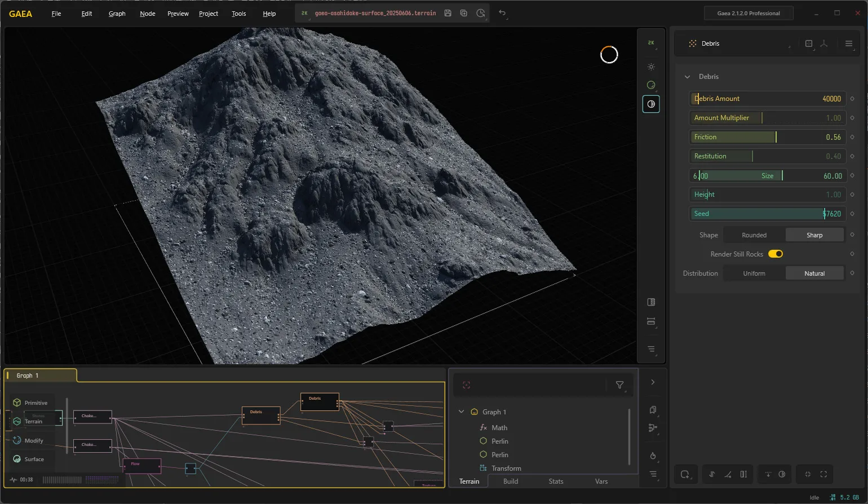Adjust the Friction slider
Viewport: 868px width, 504px height.
768,137
